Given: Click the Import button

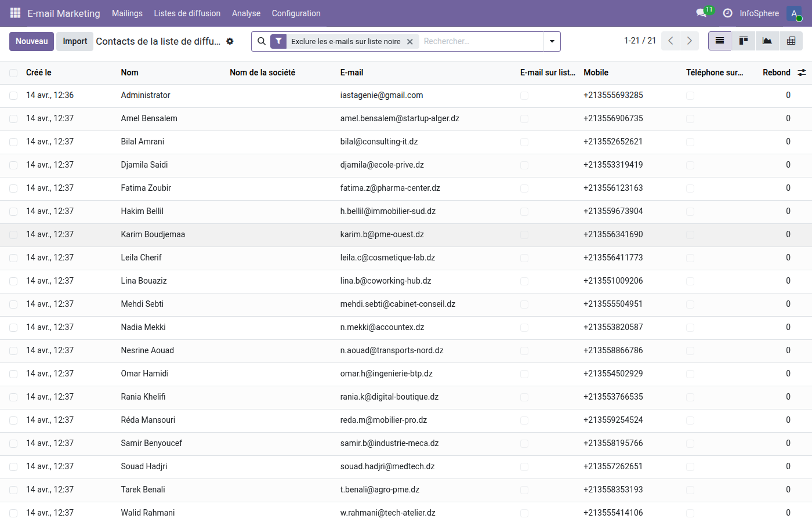Looking at the screenshot, I should tap(74, 41).
